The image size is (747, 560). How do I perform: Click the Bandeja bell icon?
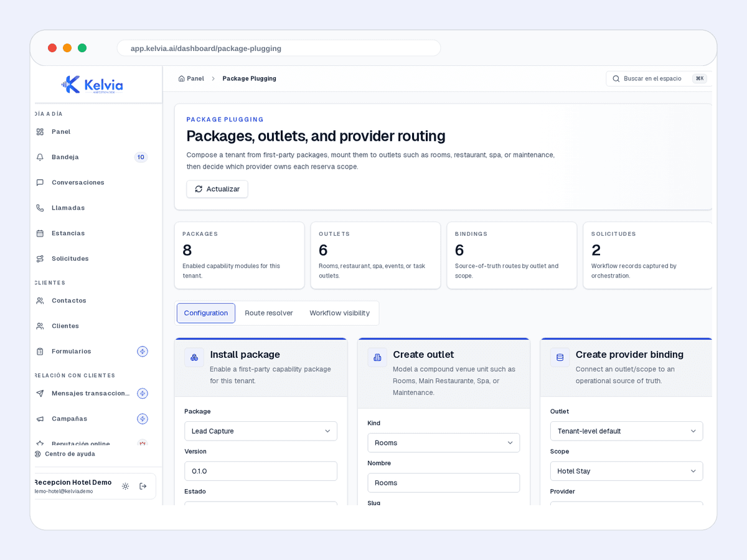pyautogui.click(x=40, y=157)
